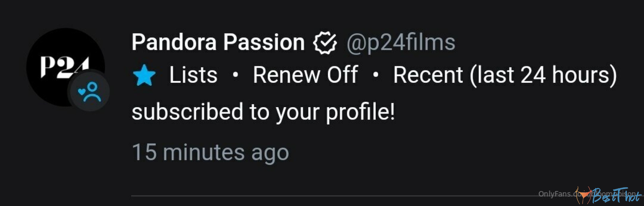Click the heart on the subscriber badge
Viewport: 644px width, 206px height.
[x=82, y=91]
